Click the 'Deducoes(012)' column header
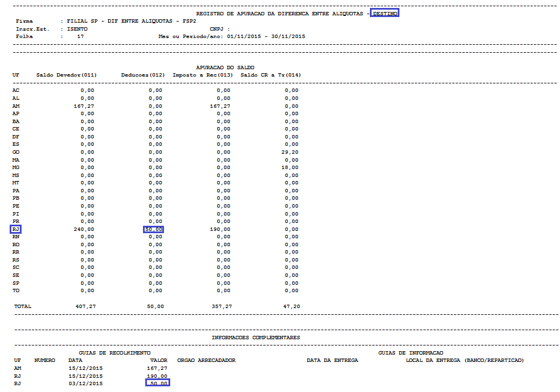This screenshot has width=560, height=392. coord(143,75)
